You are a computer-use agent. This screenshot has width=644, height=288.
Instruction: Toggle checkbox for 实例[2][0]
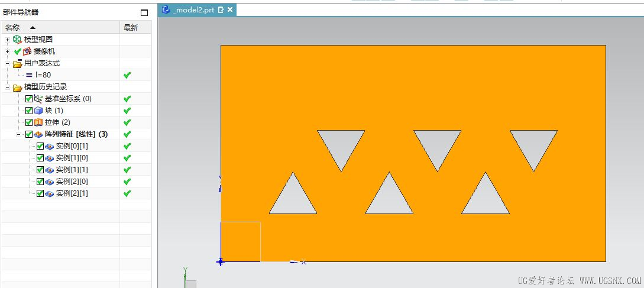click(x=40, y=182)
